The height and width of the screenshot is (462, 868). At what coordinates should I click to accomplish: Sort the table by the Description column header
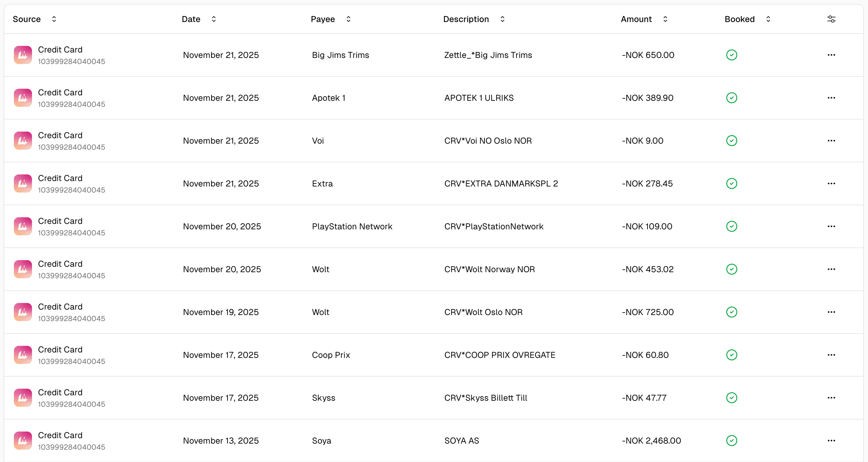point(466,19)
